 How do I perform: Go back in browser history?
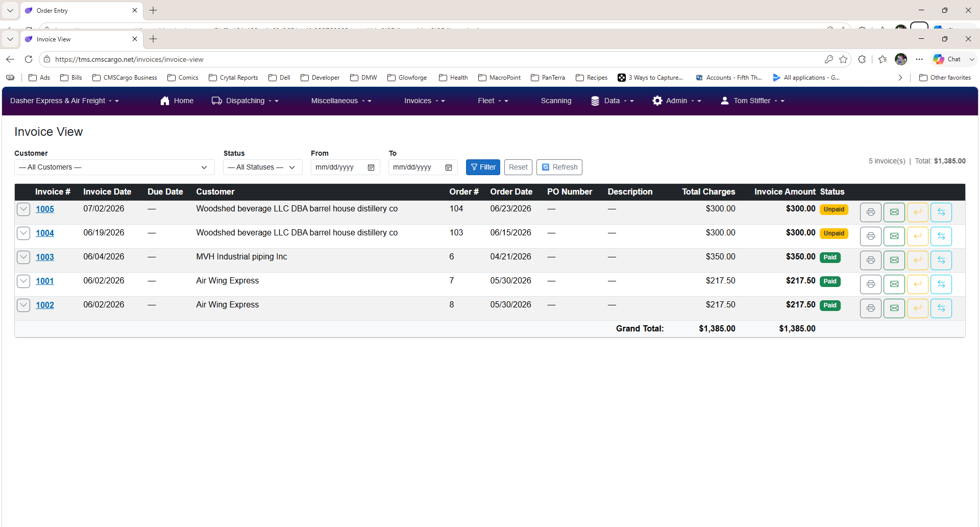coord(10,59)
